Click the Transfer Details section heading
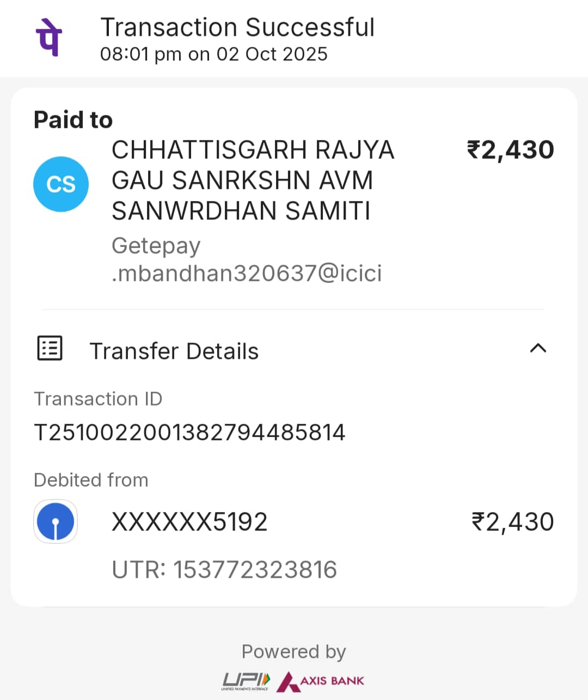 [174, 351]
